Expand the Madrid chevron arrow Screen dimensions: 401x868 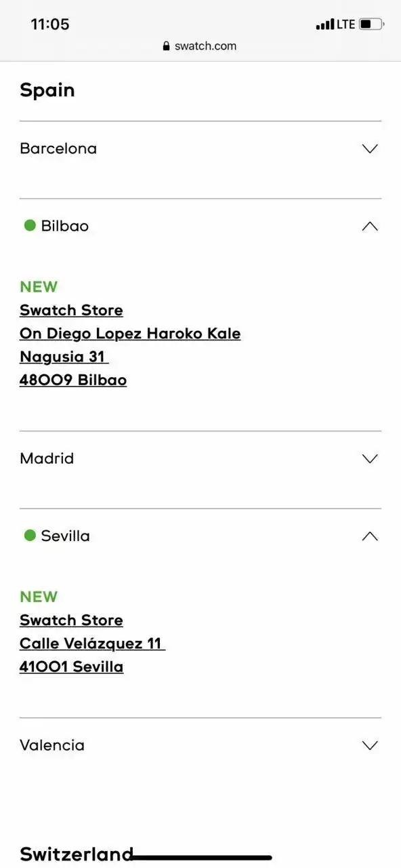point(370,458)
